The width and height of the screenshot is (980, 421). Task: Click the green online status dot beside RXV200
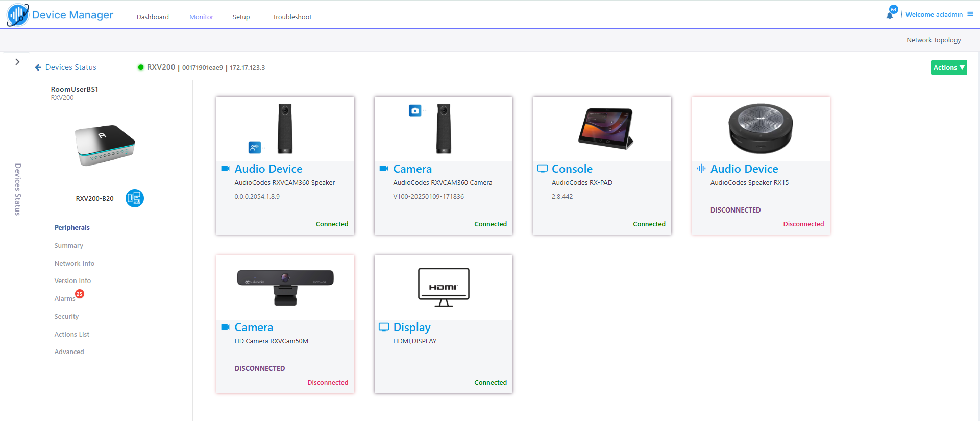[x=141, y=67]
